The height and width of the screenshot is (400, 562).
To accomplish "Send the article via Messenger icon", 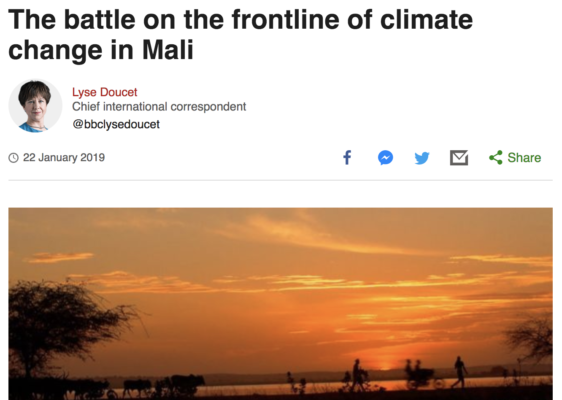I will coord(385,158).
